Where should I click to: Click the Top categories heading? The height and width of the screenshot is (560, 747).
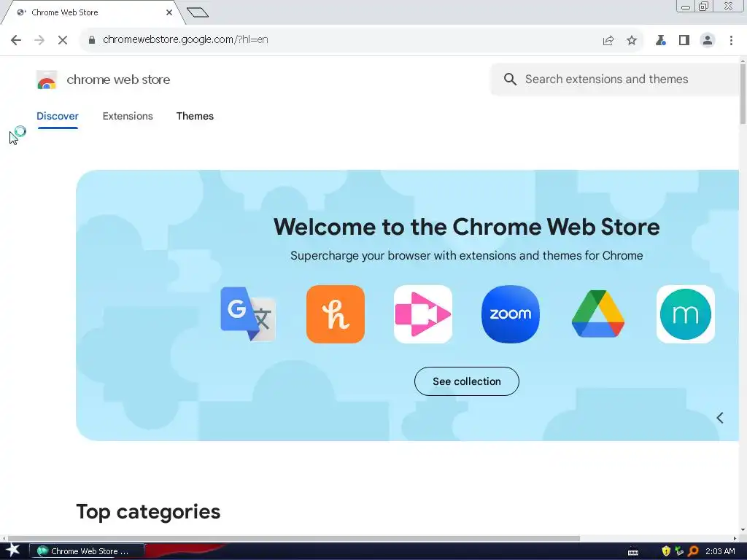(x=148, y=512)
